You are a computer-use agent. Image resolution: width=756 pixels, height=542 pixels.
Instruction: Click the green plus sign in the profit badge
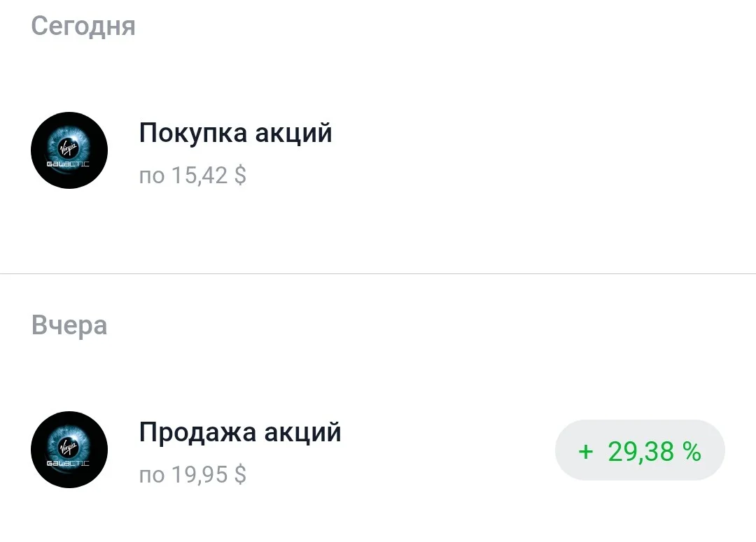pyautogui.click(x=585, y=452)
